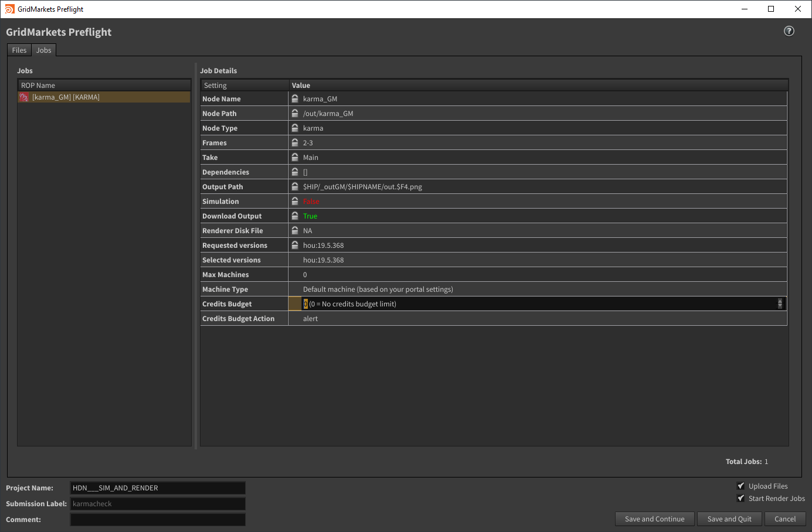
Task: Click the Submission Label input field
Action: pyautogui.click(x=158, y=504)
